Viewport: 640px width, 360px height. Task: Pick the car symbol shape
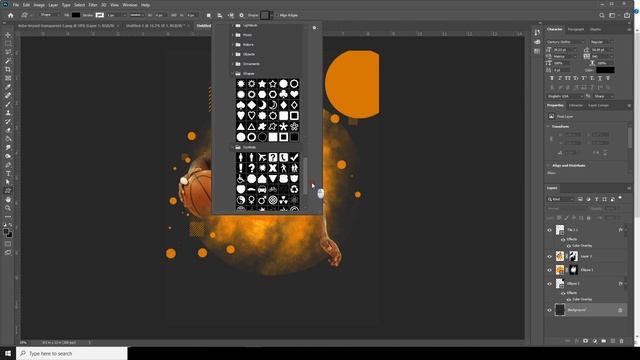(262, 189)
